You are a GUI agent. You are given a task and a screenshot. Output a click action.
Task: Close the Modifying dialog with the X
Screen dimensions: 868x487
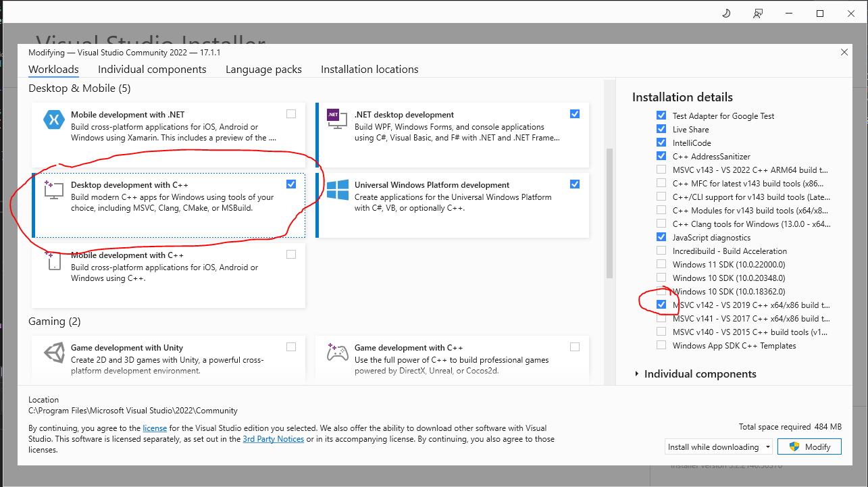pos(844,52)
